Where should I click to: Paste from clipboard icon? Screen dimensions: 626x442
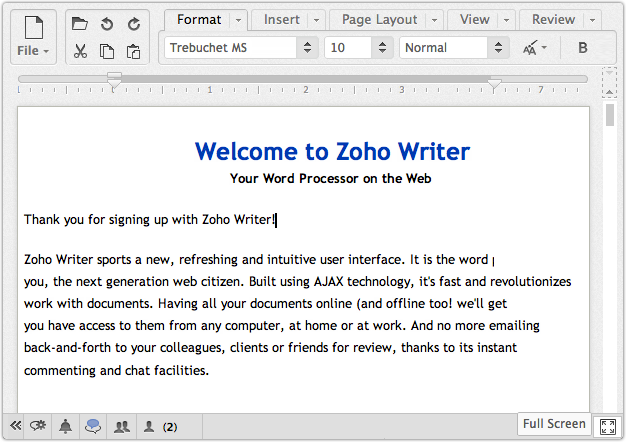click(x=132, y=51)
